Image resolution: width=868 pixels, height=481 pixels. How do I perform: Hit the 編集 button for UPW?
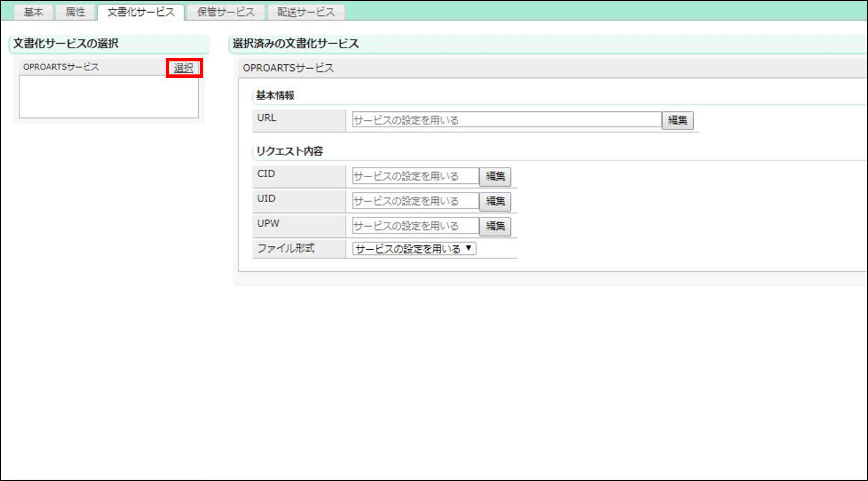coord(495,226)
